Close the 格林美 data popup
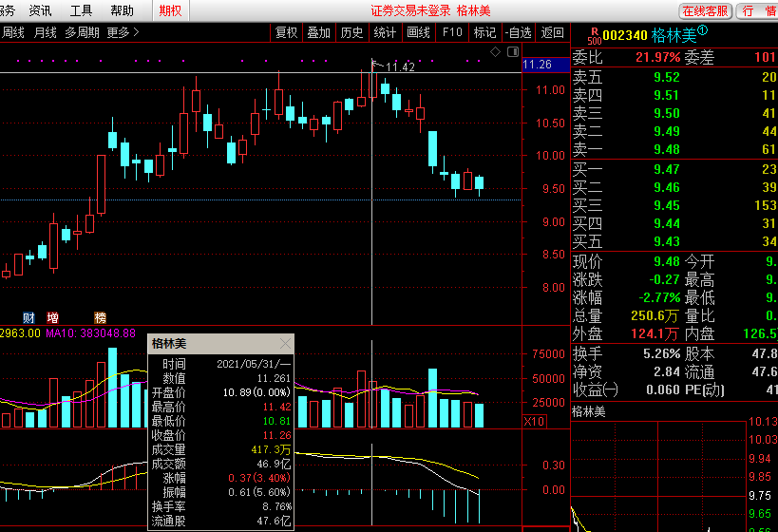778x532 pixels. pyautogui.click(x=285, y=343)
